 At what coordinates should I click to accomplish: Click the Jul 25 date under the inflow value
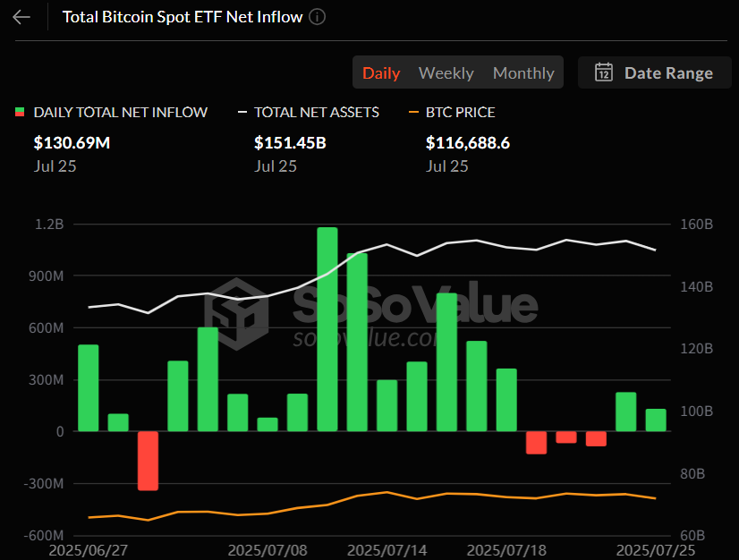(x=55, y=165)
